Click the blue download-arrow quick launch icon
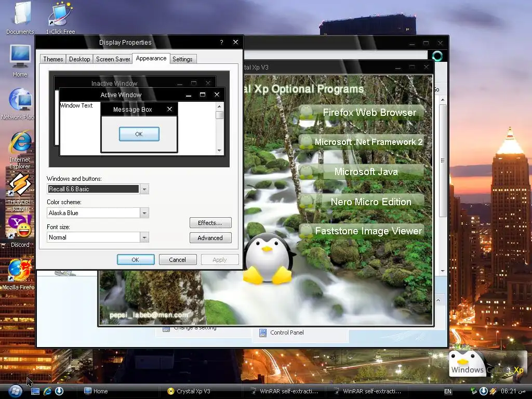The height and width of the screenshot is (399, 532). pos(59,391)
